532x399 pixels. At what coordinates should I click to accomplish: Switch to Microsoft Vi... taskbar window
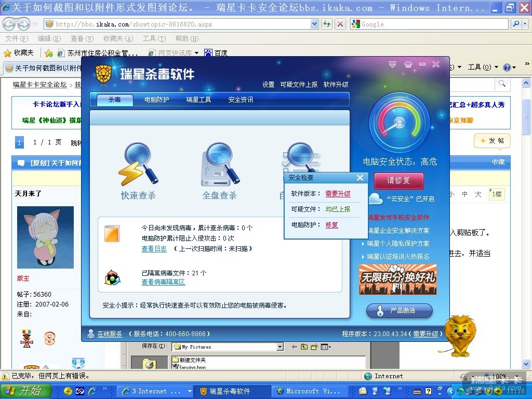point(311,391)
